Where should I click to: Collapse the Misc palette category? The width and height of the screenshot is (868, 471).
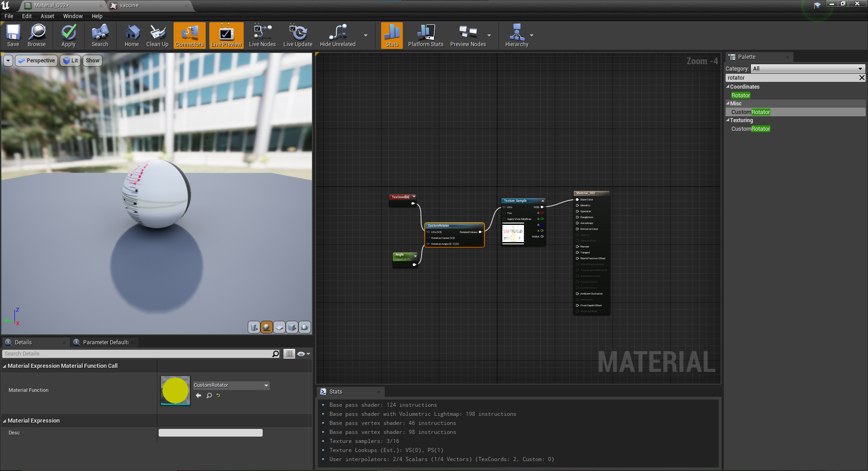[728, 104]
